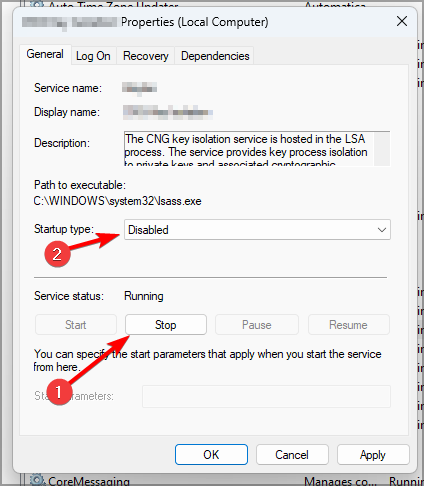Close the service Properties dialog

pyautogui.click(x=402, y=21)
